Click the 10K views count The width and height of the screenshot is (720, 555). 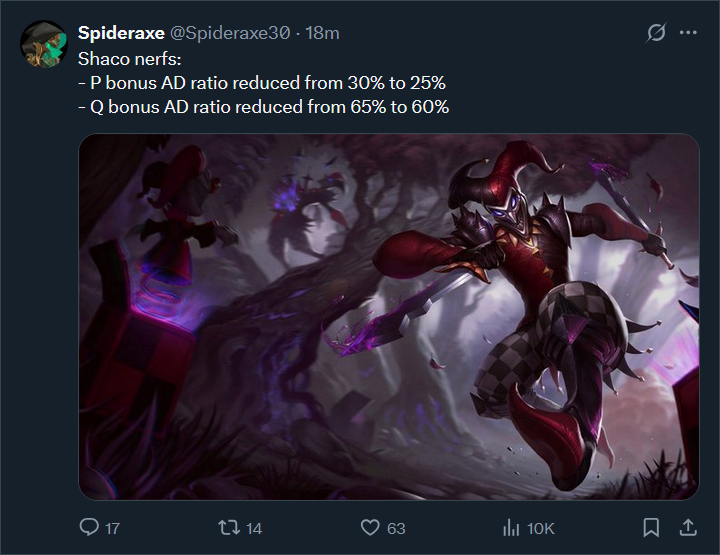click(540, 528)
